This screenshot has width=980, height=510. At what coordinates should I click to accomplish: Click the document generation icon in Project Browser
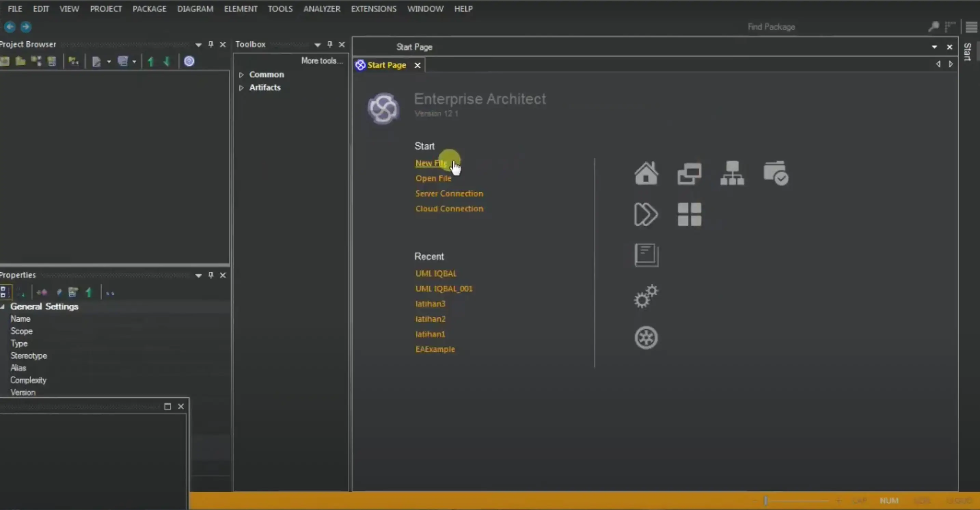click(x=96, y=62)
